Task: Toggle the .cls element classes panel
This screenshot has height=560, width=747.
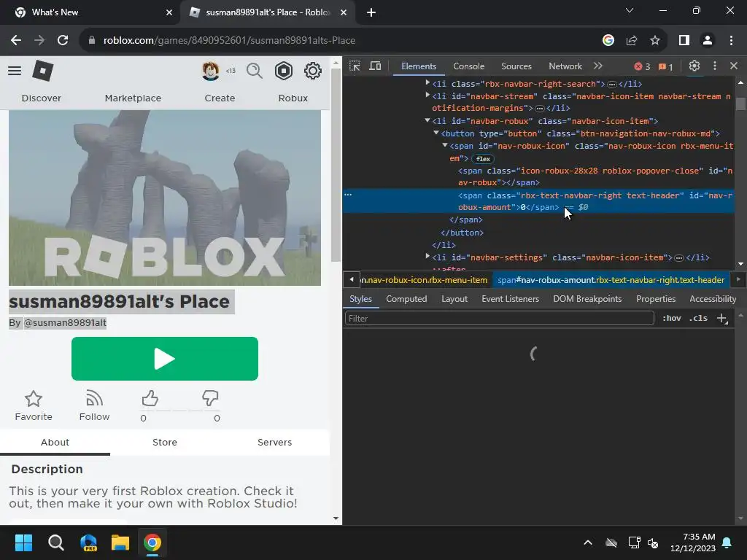Action: 698,319
